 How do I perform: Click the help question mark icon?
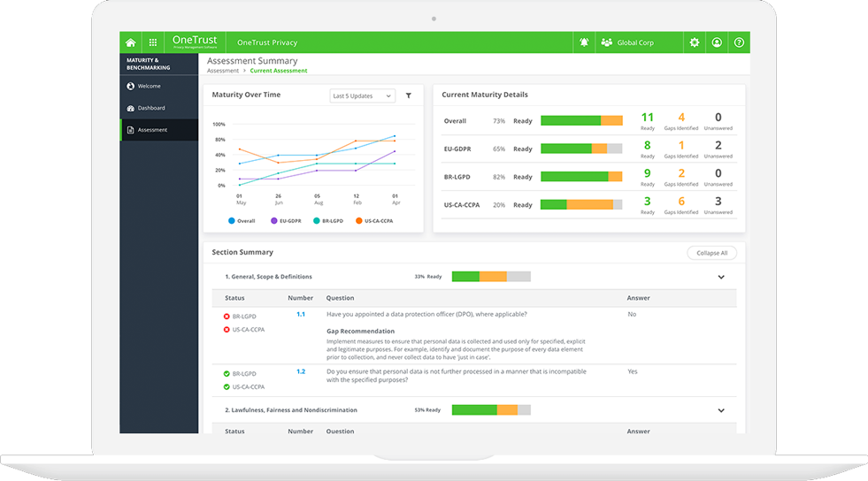point(740,42)
